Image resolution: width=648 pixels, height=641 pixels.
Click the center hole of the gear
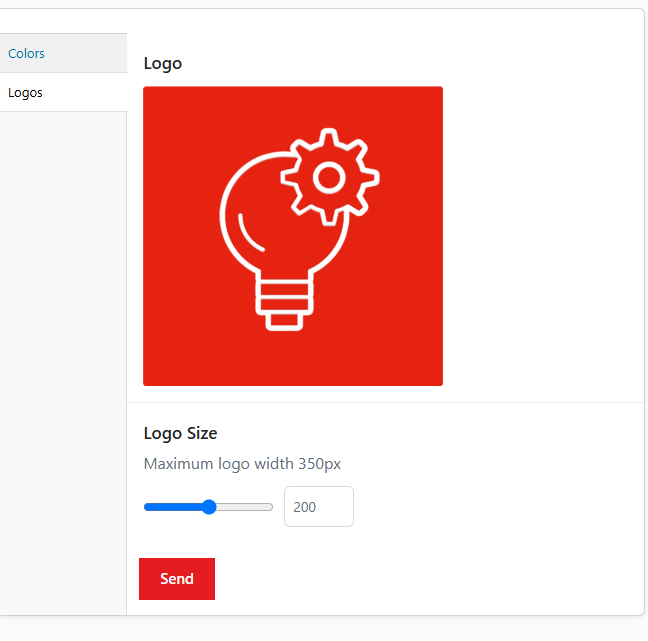pos(329,178)
